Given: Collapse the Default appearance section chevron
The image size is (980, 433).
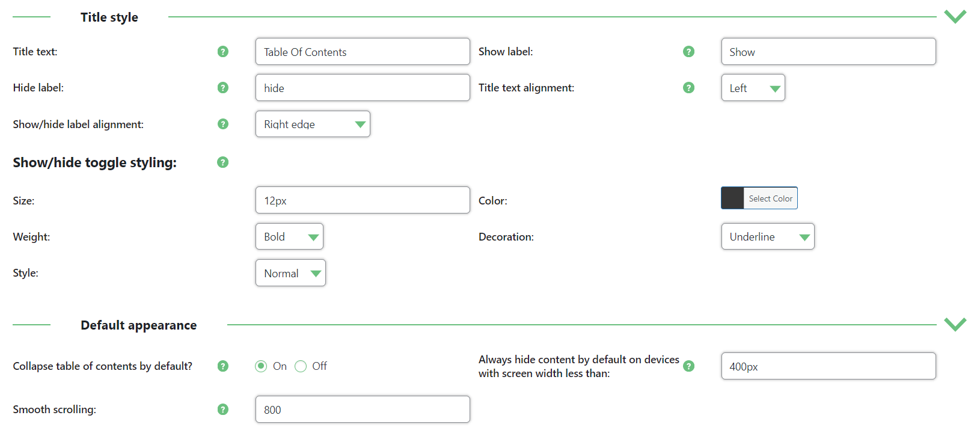Looking at the screenshot, I should [x=955, y=324].
